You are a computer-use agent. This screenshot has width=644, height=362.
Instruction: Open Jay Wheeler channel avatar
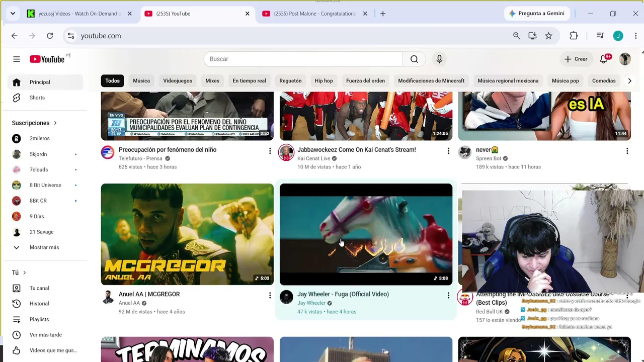tap(286, 297)
